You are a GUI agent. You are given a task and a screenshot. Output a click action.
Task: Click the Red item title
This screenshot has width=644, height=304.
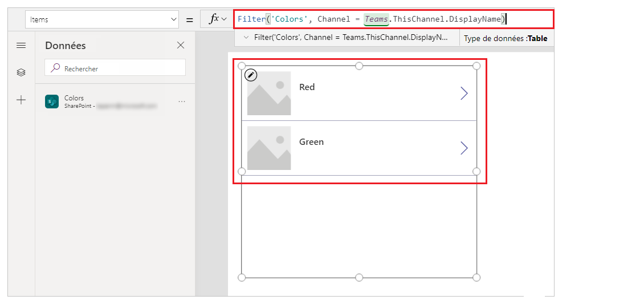pos(307,87)
